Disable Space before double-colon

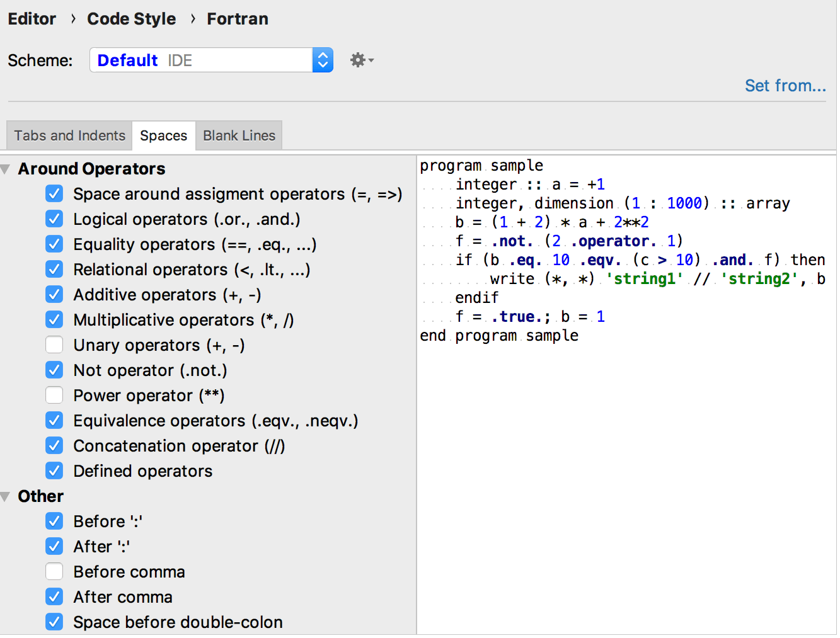(x=54, y=622)
